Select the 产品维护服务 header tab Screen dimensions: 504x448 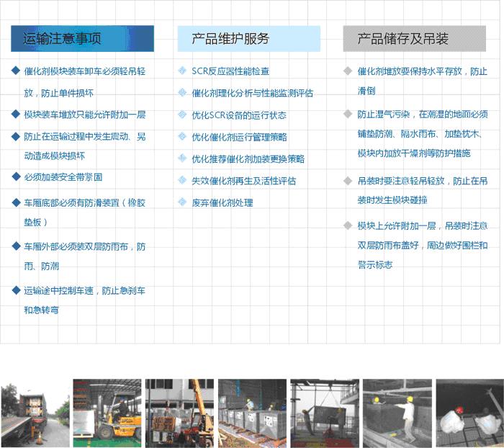pyautogui.click(x=248, y=39)
